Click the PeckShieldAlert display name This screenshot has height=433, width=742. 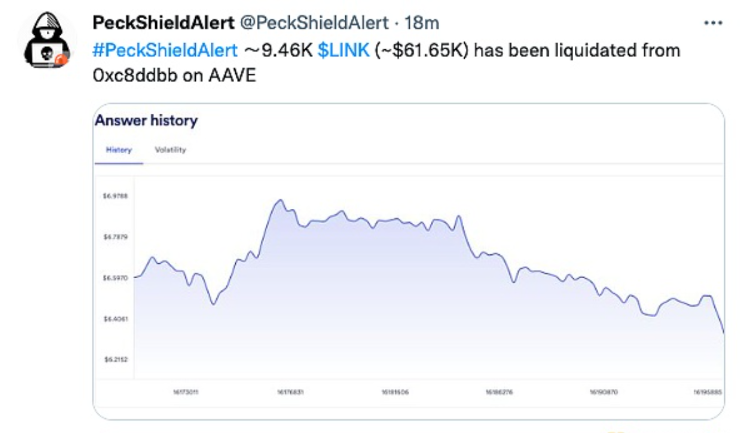[163, 23]
